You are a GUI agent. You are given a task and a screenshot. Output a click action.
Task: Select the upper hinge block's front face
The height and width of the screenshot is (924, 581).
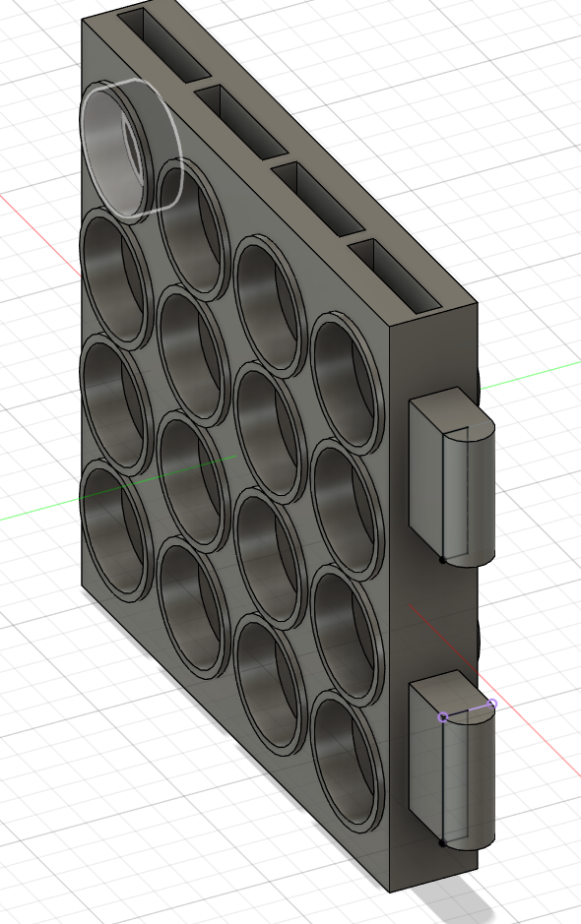425,477
